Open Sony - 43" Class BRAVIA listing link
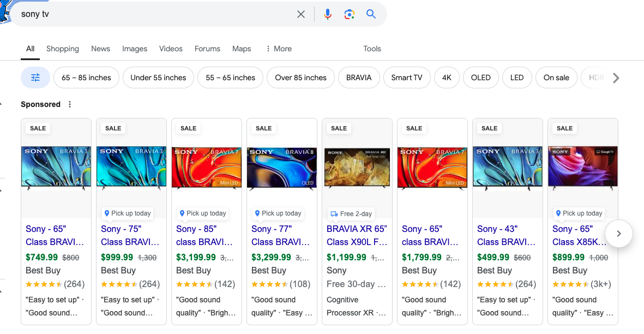The height and width of the screenshot is (334, 644). [506, 235]
